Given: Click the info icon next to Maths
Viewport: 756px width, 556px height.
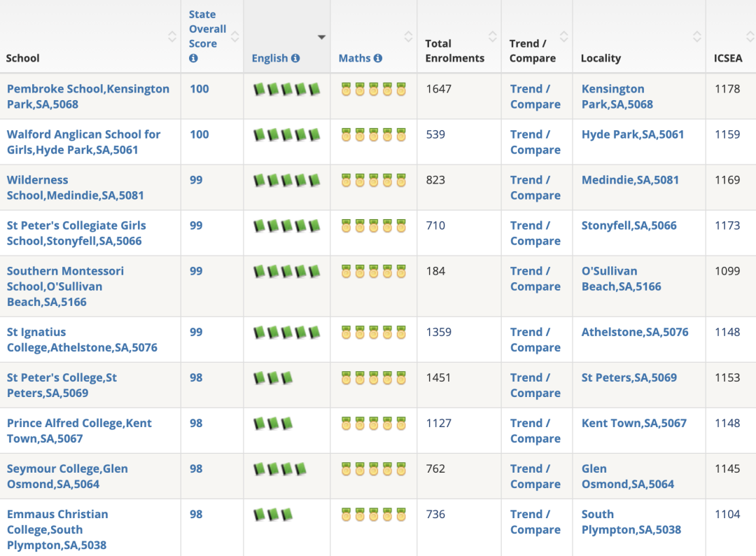Looking at the screenshot, I should tap(378, 58).
